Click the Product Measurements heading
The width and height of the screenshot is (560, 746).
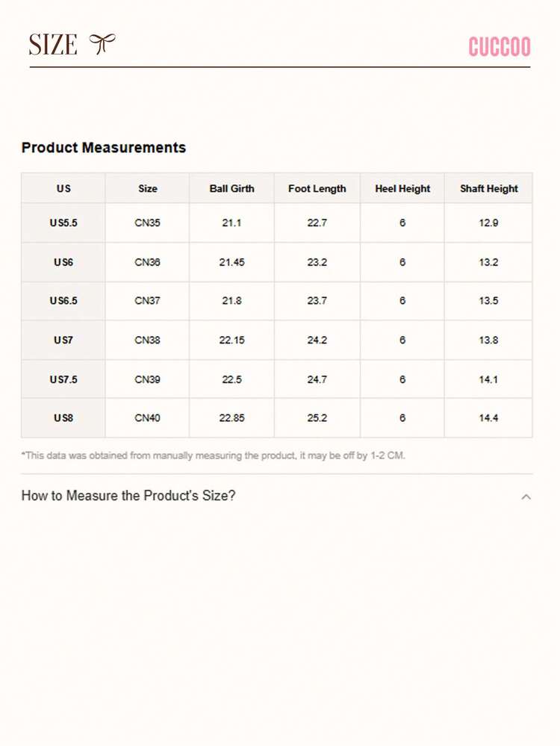pos(104,147)
